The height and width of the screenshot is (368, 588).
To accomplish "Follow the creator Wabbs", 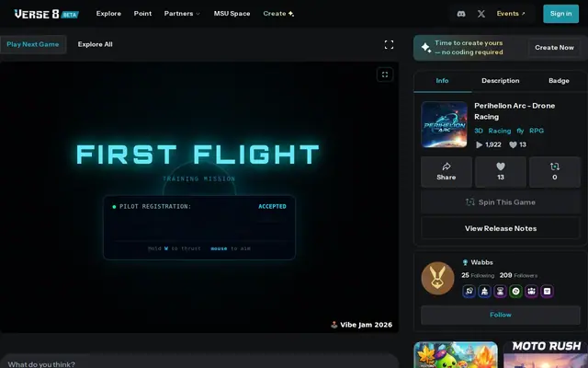I will 501,315.
